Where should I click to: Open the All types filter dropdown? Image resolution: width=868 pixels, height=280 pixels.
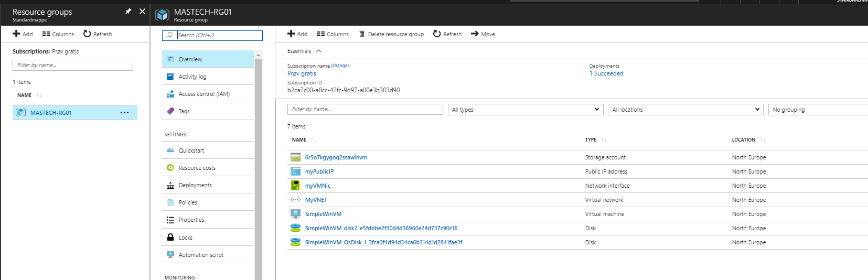[x=524, y=110]
